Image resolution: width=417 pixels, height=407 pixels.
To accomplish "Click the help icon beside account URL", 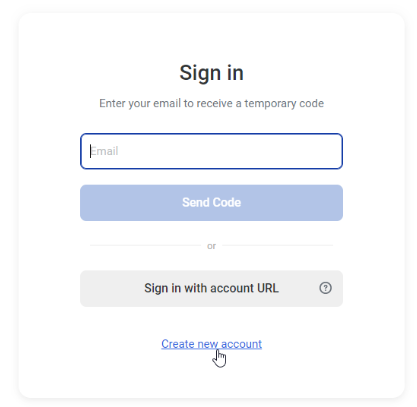I will coord(325,288).
